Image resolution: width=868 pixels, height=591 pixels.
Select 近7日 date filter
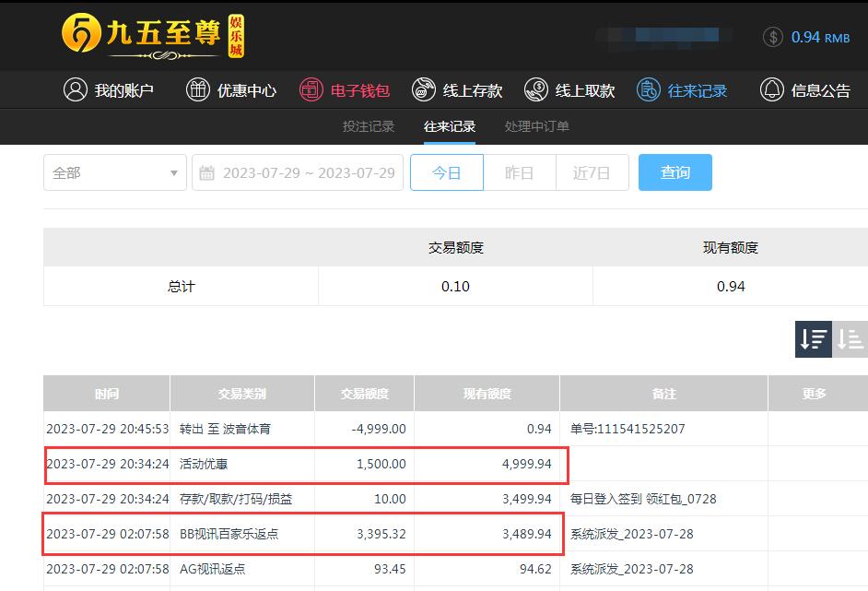click(592, 172)
